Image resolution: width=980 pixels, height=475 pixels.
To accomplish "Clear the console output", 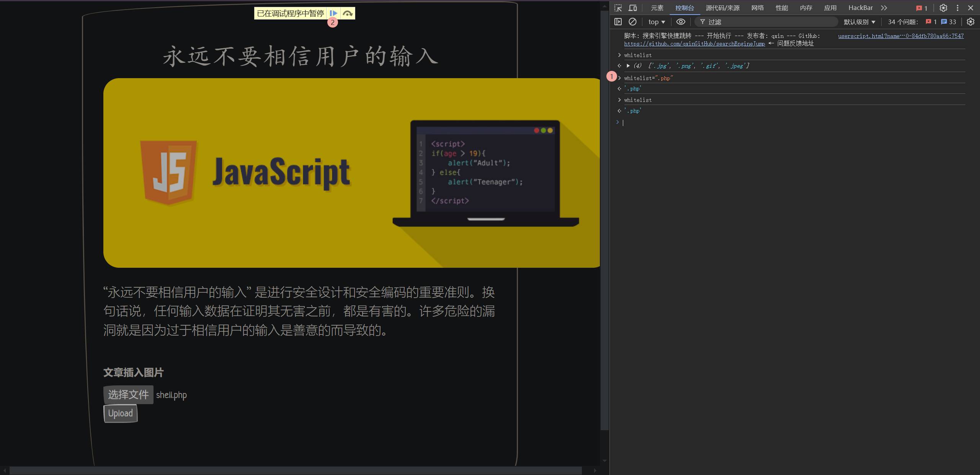I will pos(633,22).
